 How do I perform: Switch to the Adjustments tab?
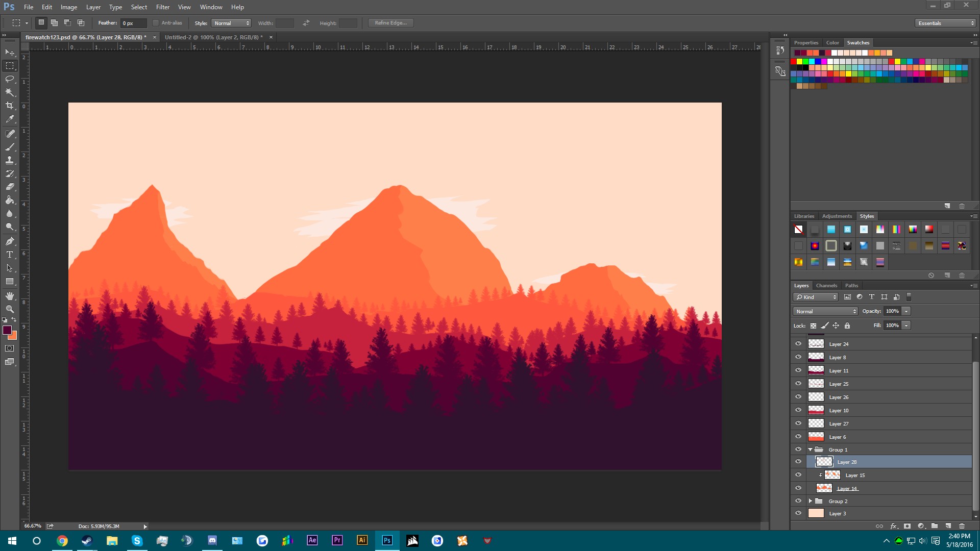pyautogui.click(x=837, y=216)
